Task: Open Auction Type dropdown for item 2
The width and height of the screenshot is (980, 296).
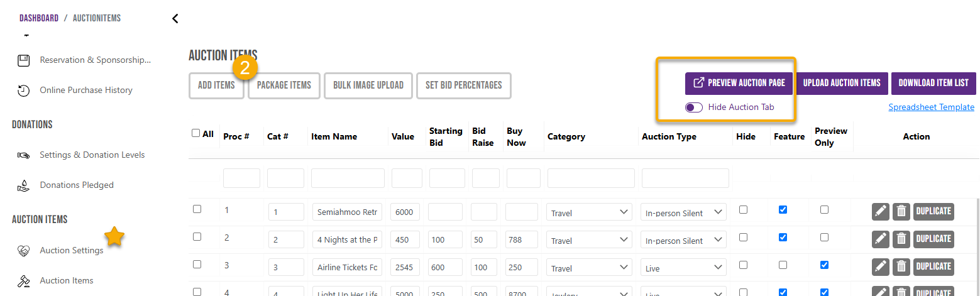Action: pos(684,240)
